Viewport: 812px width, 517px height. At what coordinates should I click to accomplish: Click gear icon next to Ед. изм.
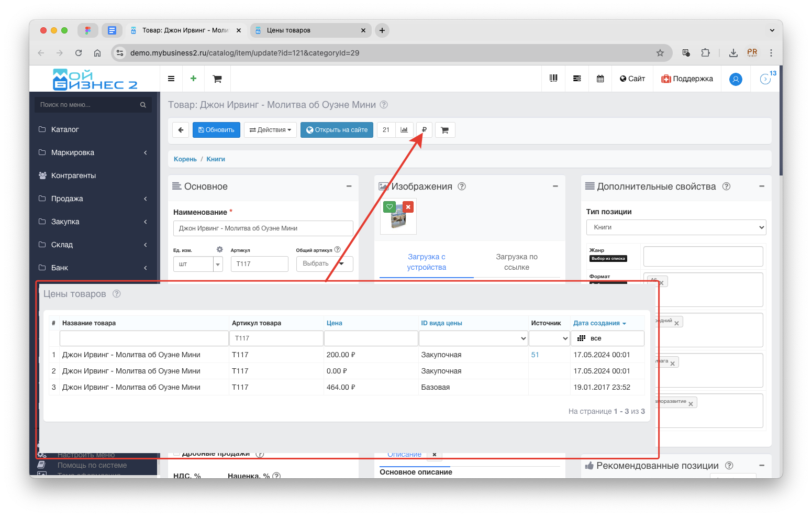(220, 249)
